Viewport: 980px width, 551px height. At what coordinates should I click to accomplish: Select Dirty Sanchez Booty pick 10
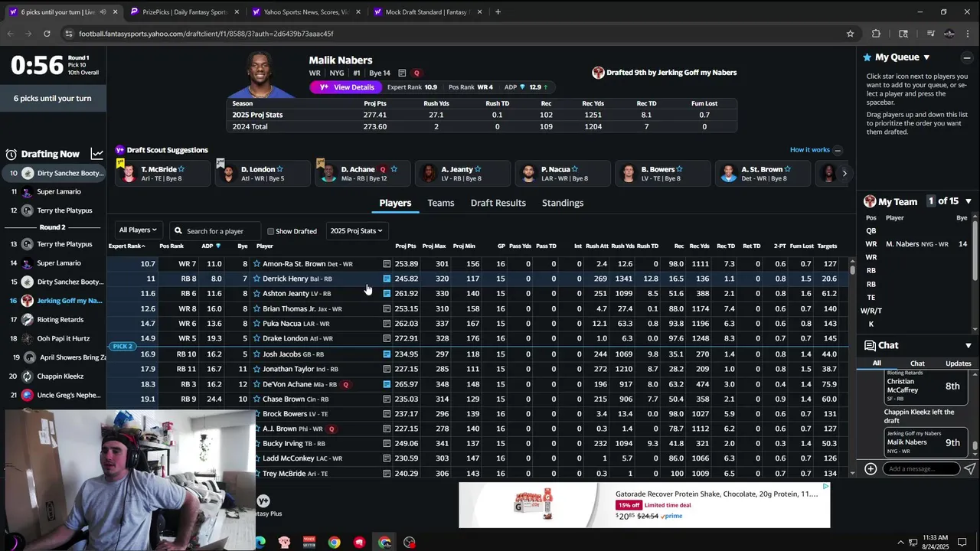click(x=54, y=173)
